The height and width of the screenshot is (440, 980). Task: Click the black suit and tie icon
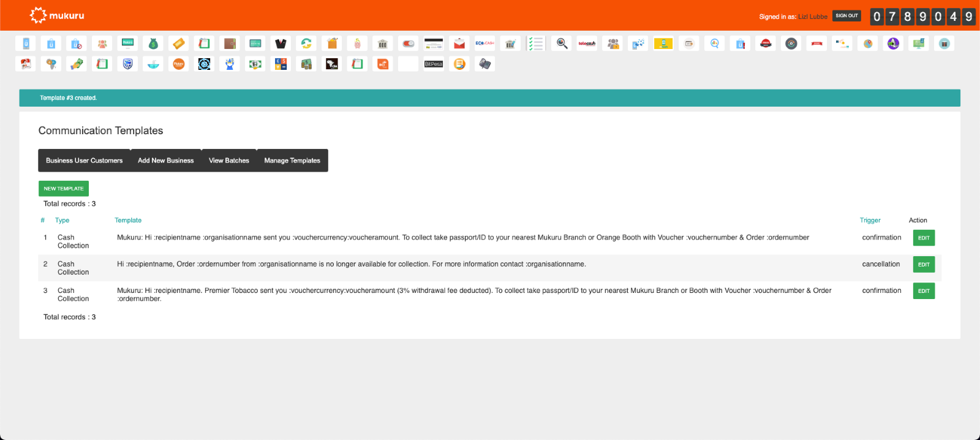click(281, 44)
